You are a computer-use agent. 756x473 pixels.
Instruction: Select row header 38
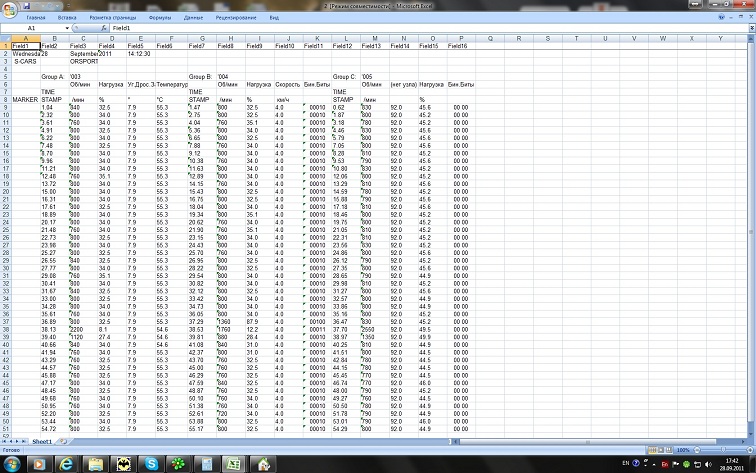5,329
